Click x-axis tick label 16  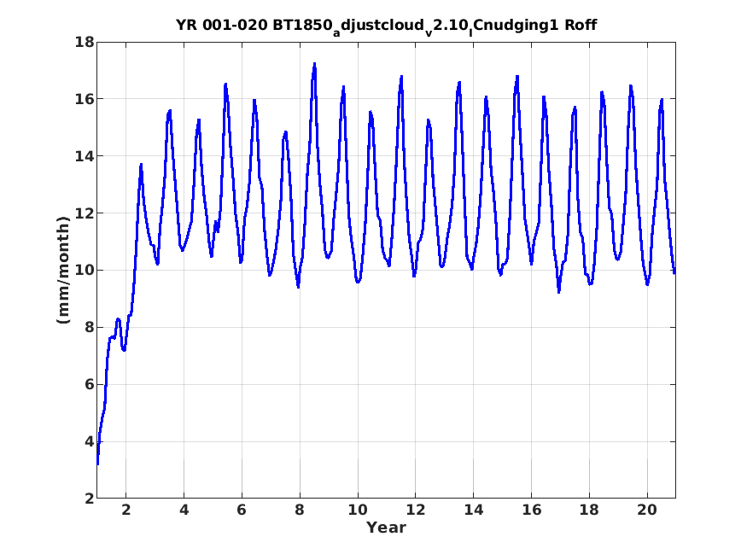531,510
